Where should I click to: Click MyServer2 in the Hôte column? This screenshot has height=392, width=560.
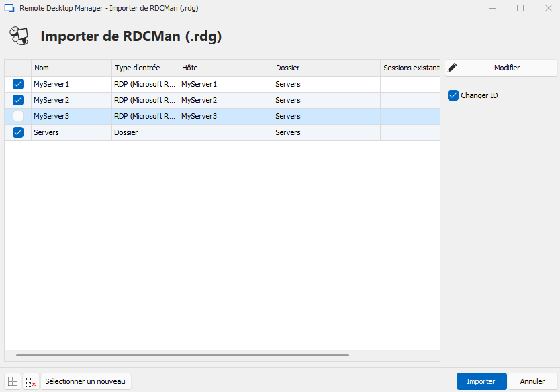[x=226, y=100]
